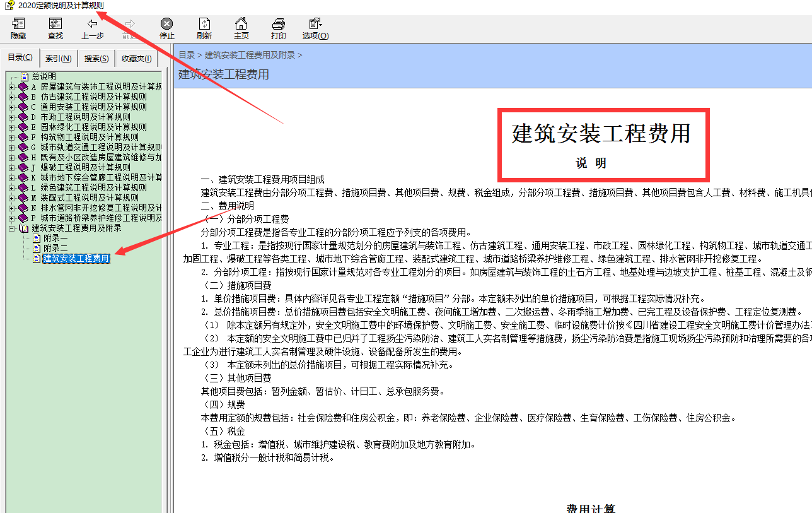Click the page icon beside 总说明
This screenshot has height=513, width=812.
click(x=25, y=77)
